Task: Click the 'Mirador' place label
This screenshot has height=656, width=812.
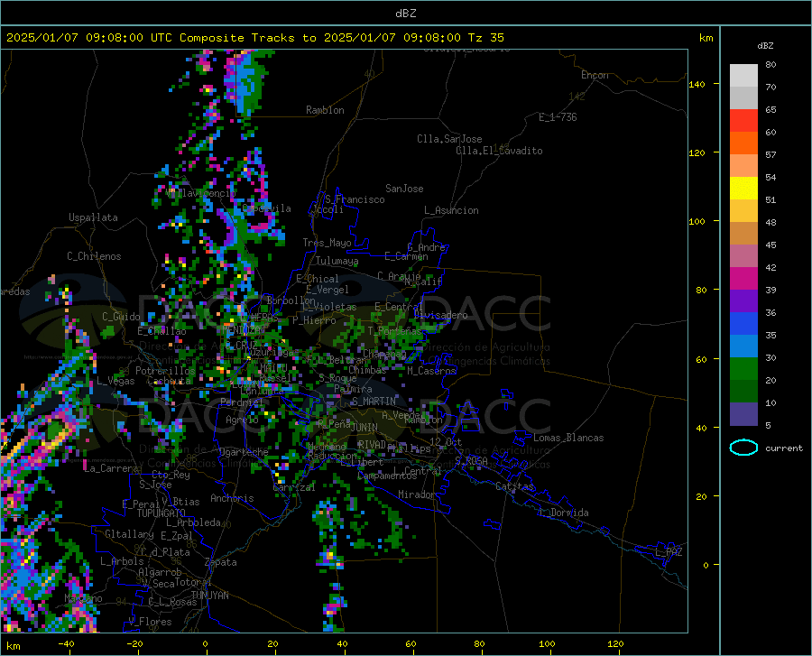Action: (417, 494)
